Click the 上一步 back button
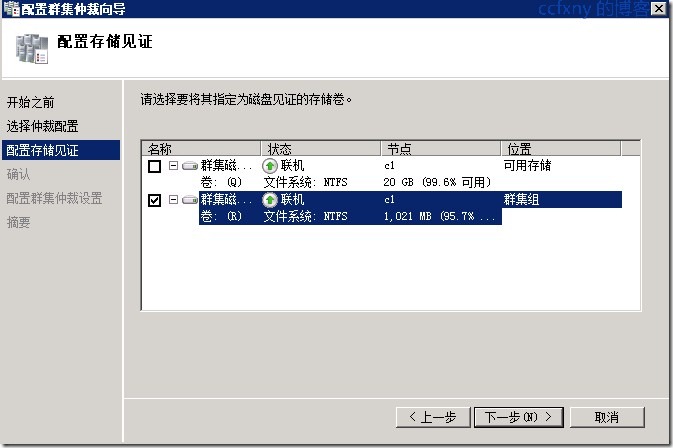This screenshot has height=448, width=673. (x=433, y=417)
